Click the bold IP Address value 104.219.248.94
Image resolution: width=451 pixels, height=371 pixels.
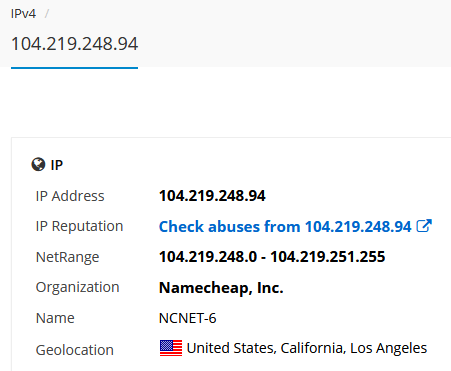point(212,196)
